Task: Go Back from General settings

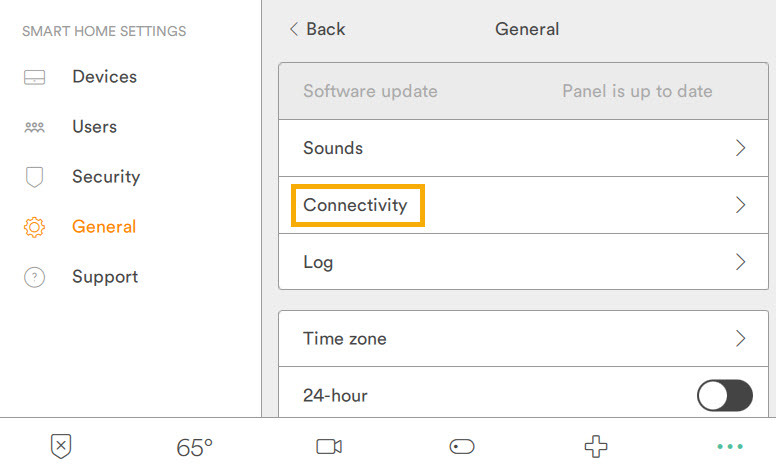Action: click(317, 29)
